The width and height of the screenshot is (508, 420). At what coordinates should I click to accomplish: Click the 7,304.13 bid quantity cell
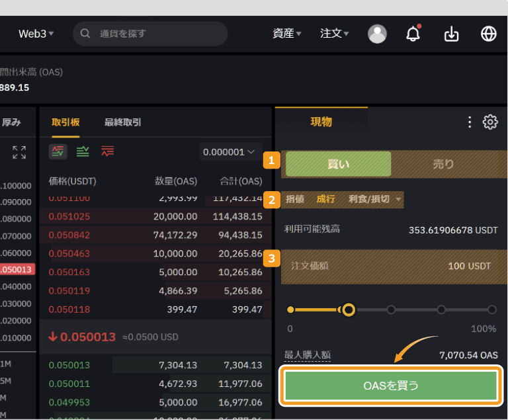tap(178, 365)
